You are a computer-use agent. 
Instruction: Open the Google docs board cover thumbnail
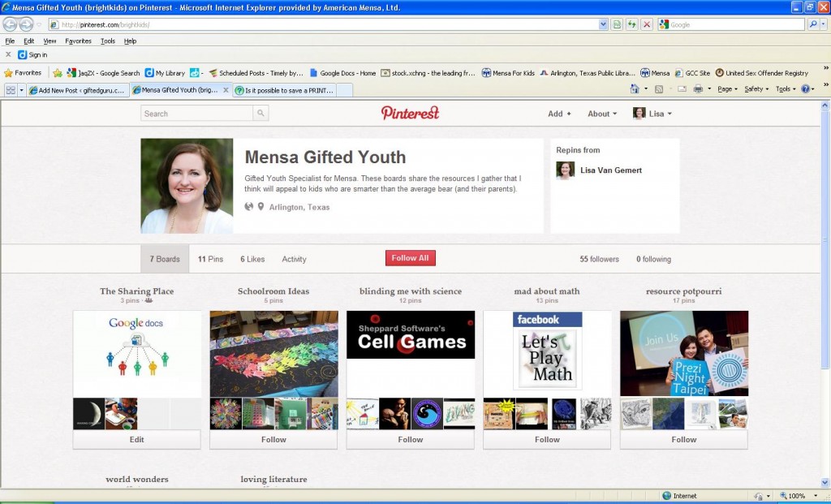pos(136,354)
